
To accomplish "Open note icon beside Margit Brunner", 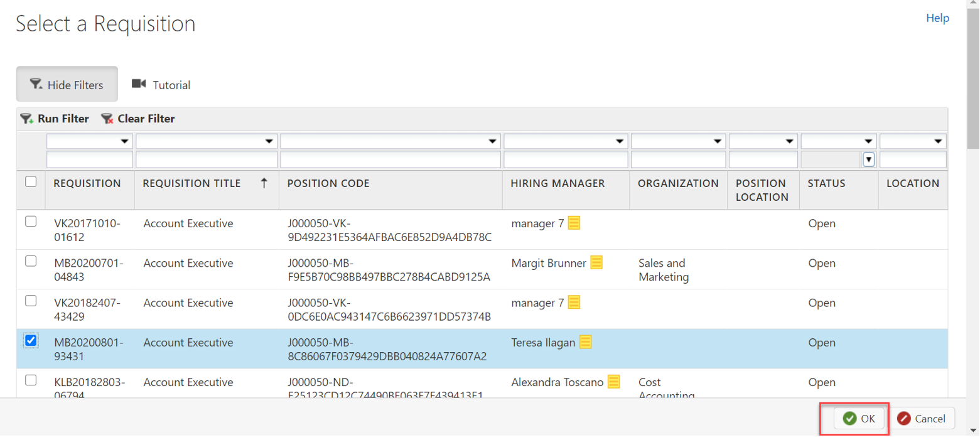I will click(596, 263).
